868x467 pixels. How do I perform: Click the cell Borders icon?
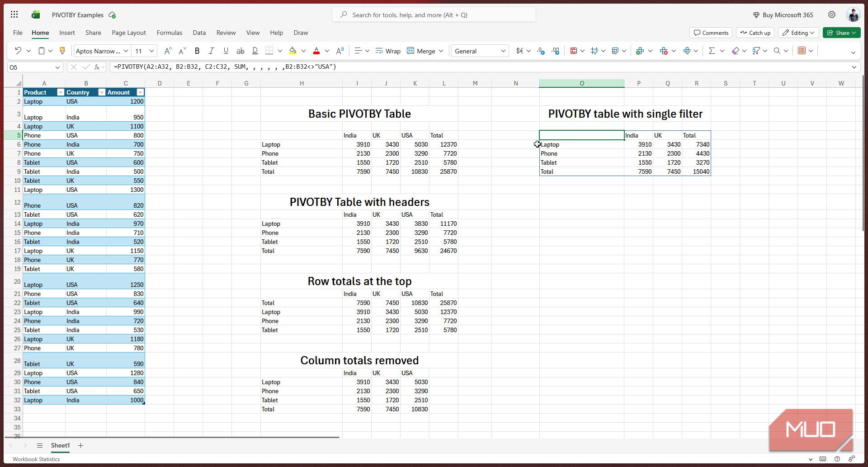click(x=269, y=51)
